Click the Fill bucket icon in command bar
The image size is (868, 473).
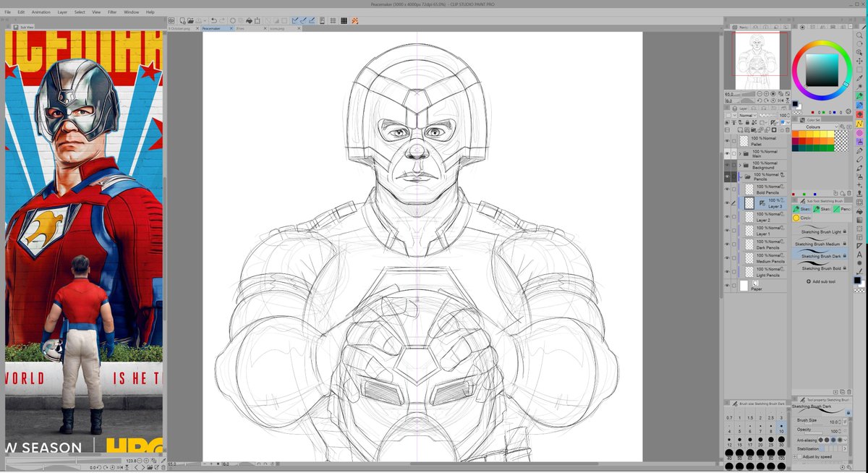coord(250,21)
